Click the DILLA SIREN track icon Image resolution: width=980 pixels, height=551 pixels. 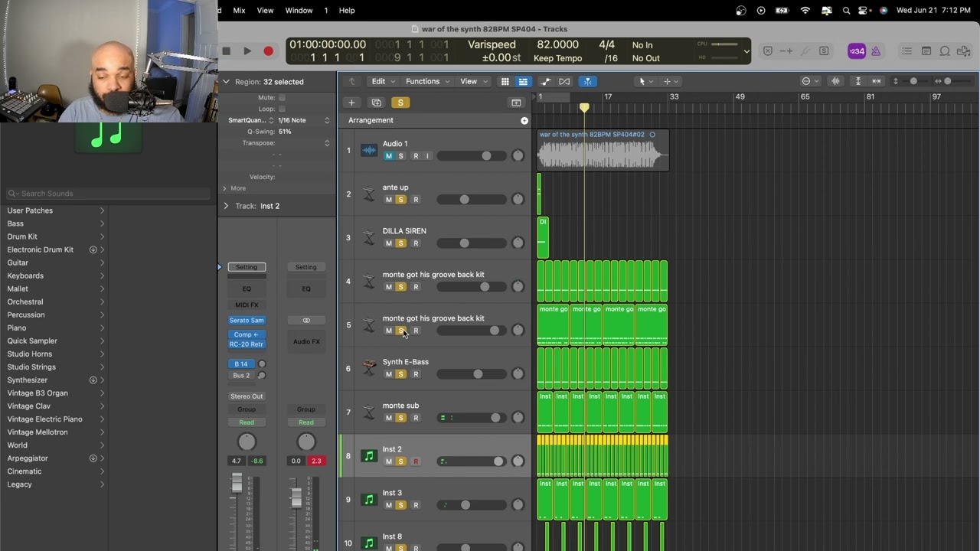pos(369,237)
